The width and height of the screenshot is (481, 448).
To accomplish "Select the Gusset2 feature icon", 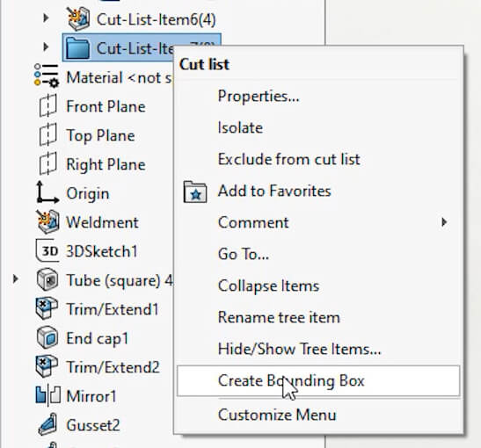I will tap(47, 424).
